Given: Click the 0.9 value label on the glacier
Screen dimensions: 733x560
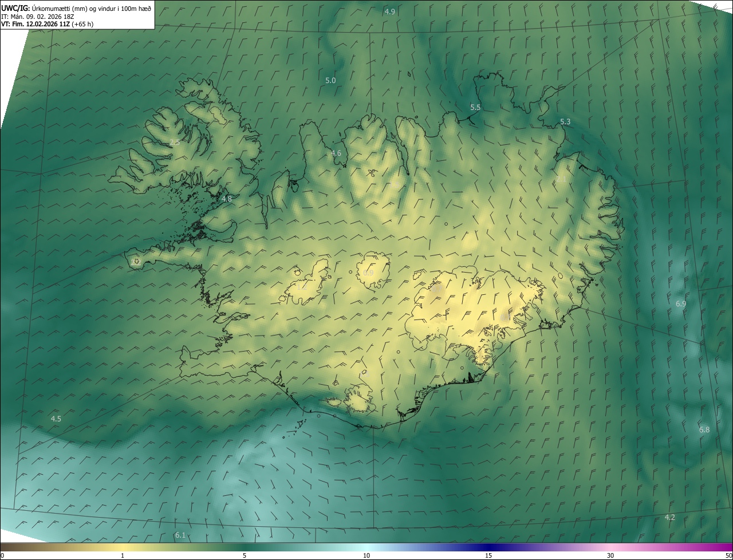Looking at the screenshot, I should 368,273.
